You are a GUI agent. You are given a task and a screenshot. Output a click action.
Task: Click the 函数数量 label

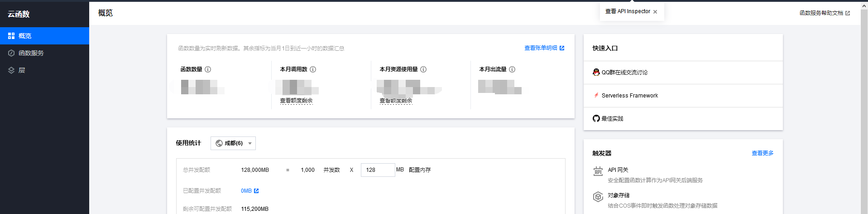click(191, 69)
